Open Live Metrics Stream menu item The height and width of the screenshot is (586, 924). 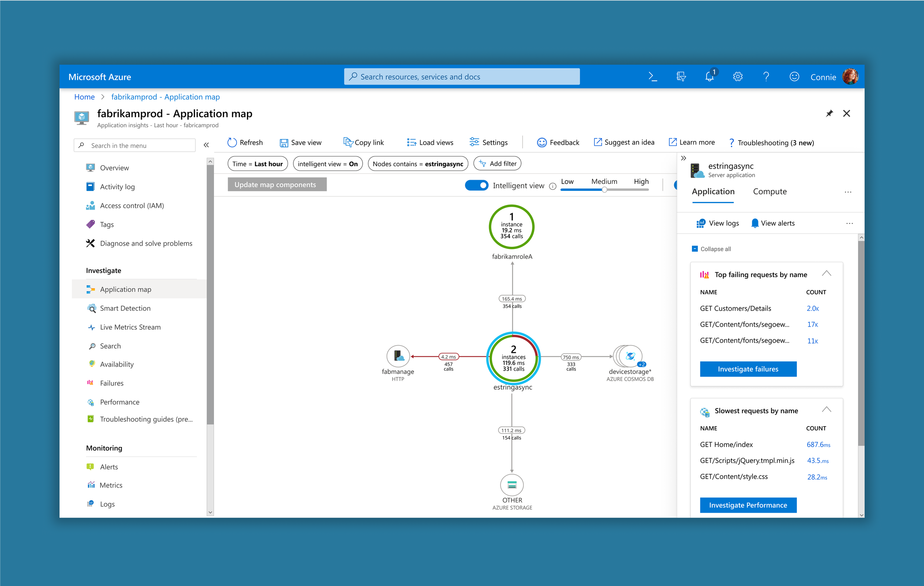pyautogui.click(x=130, y=327)
